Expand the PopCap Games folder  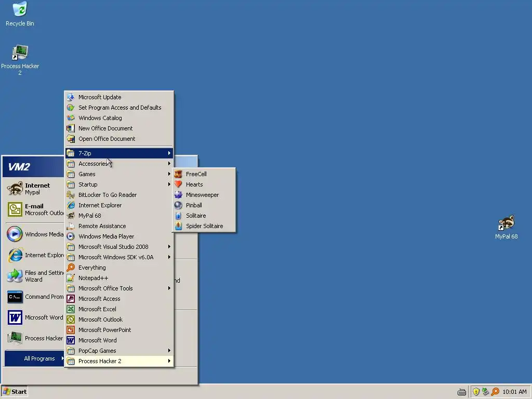point(119,351)
